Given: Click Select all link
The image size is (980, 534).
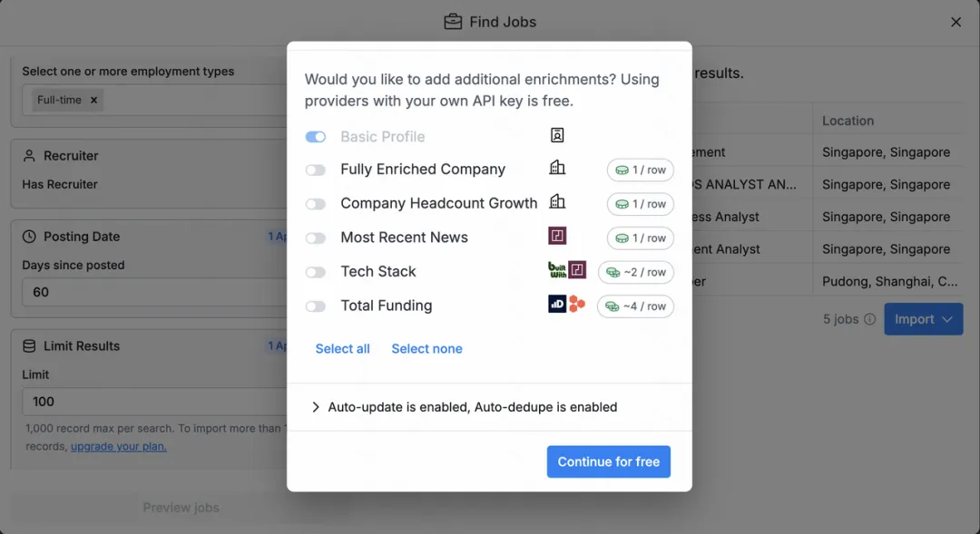Looking at the screenshot, I should tap(342, 348).
